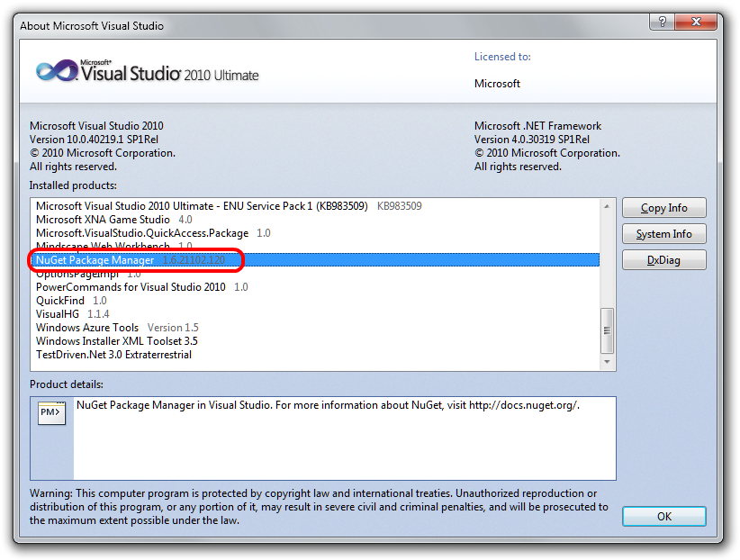Click the product details description text
The height and width of the screenshot is (560, 740).
[x=328, y=405]
